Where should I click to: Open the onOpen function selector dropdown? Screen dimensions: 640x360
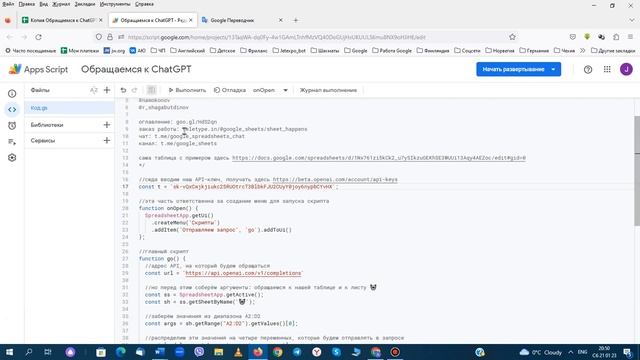pyautogui.click(x=271, y=90)
